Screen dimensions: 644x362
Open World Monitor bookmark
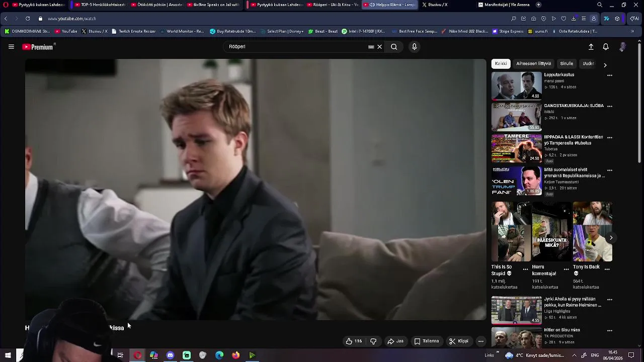tap(182, 31)
